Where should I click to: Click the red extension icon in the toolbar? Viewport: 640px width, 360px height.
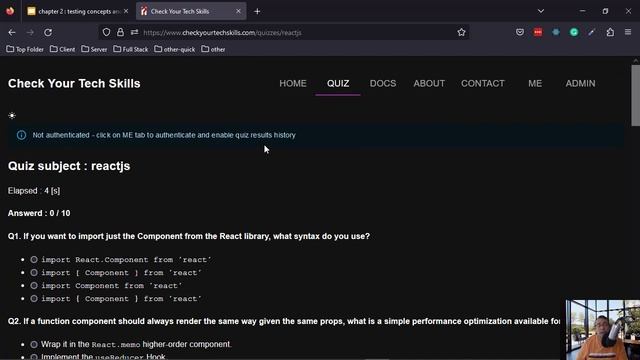point(538,32)
